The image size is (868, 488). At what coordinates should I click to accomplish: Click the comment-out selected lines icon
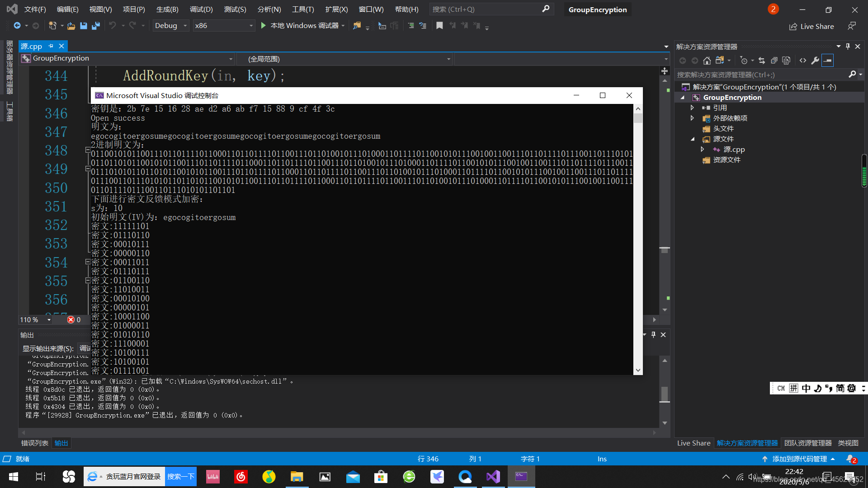410,26
